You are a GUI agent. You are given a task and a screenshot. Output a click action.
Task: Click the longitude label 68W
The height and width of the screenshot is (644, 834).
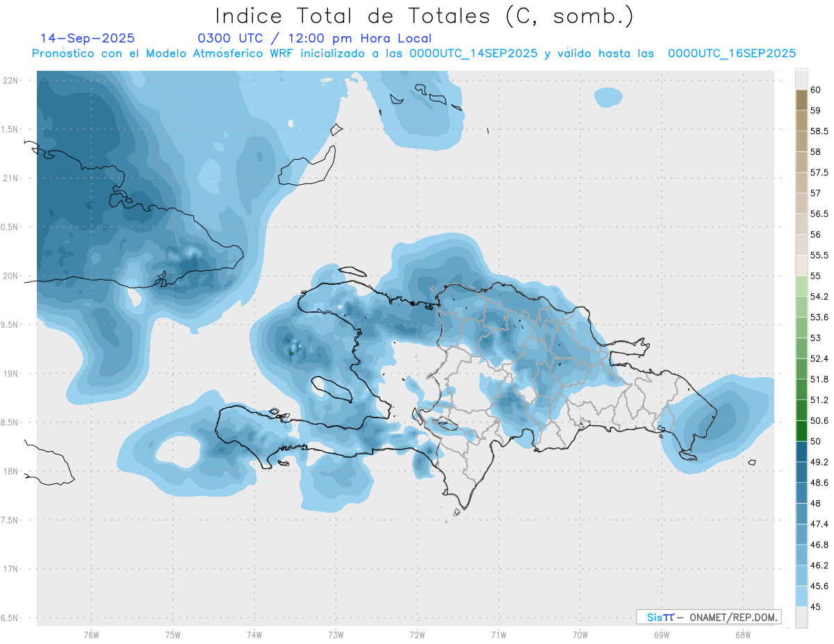pos(742,634)
